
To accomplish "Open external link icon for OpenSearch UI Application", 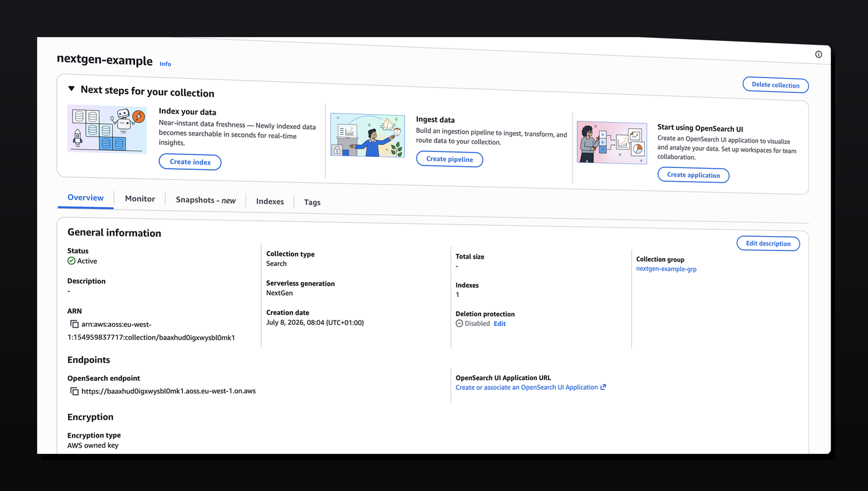I will [x=603, y=387].
